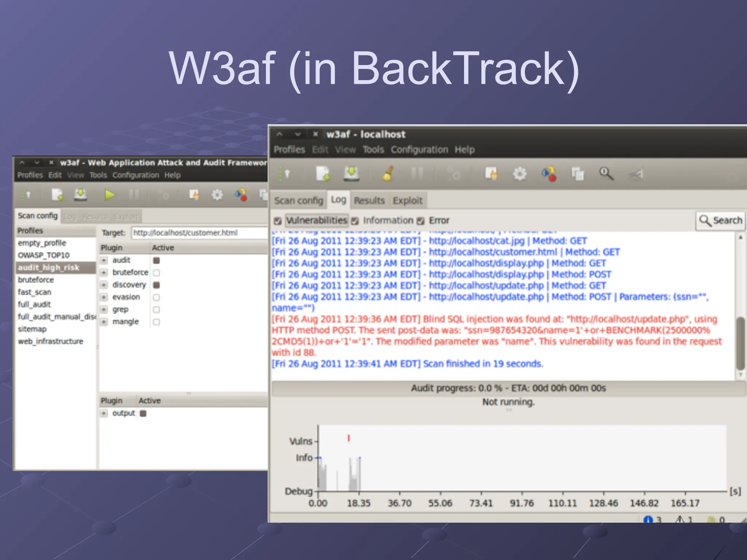This screenshot has width=747, height=560.
Task: Open the Profiles menu in localhost window
Action: coord(289,150)
